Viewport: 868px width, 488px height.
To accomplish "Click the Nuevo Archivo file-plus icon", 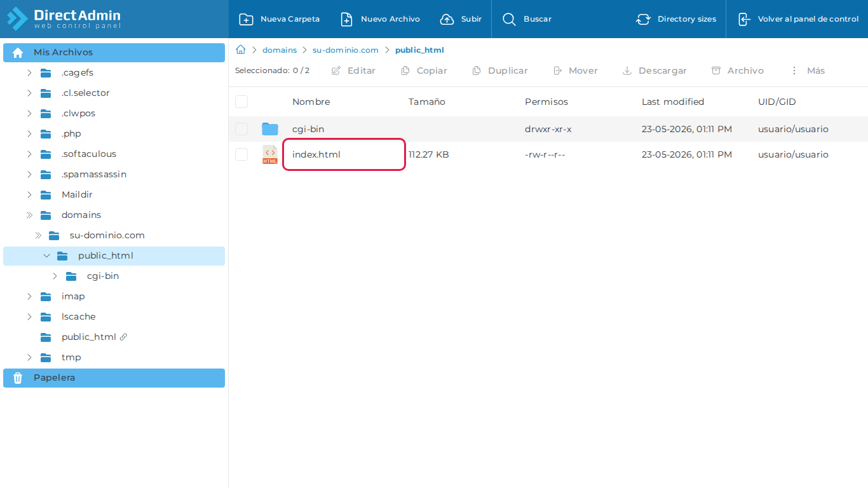I will pyautogui.click(x=346, y=19).
